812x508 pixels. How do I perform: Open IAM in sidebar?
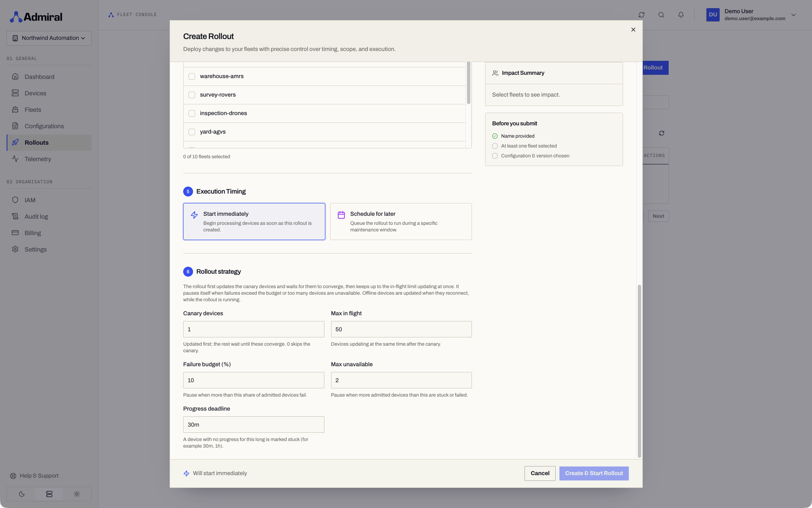tap(49, 200)
